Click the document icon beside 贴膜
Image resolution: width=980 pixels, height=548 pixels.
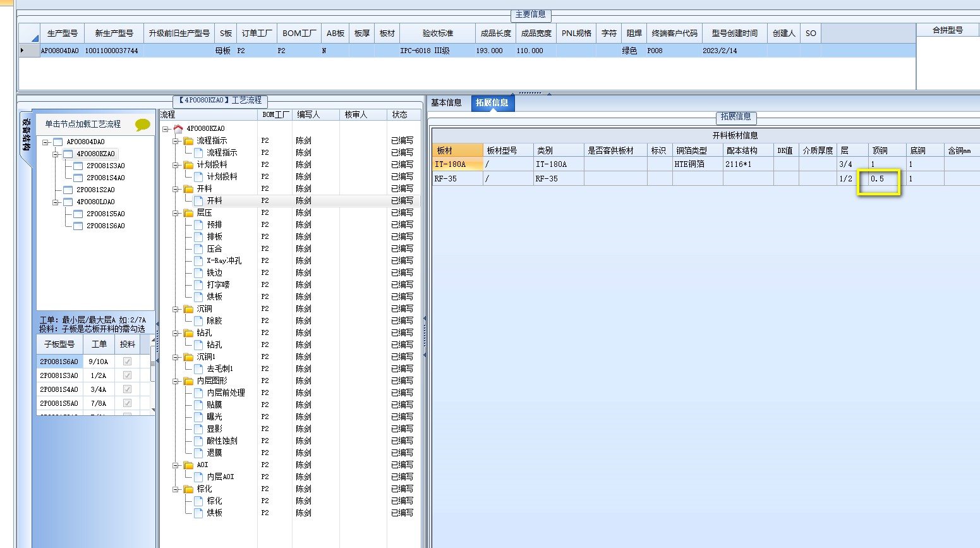198,405
